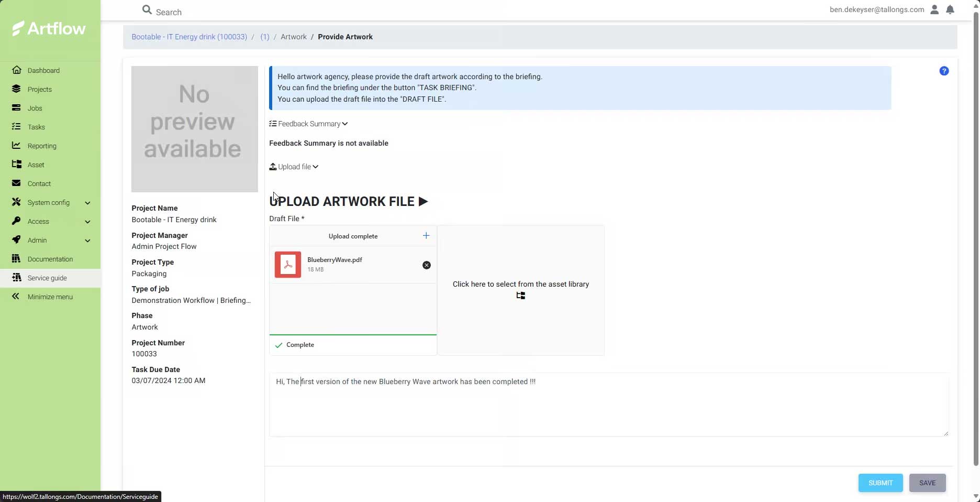Open the Bootable - IT Energy drink breadcrumb link

click(x=189, y=37)
